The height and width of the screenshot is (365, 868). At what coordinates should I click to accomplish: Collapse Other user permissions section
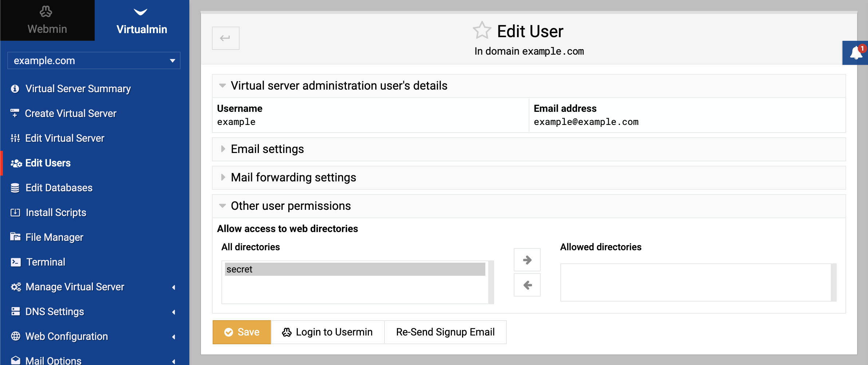[529, 206]
